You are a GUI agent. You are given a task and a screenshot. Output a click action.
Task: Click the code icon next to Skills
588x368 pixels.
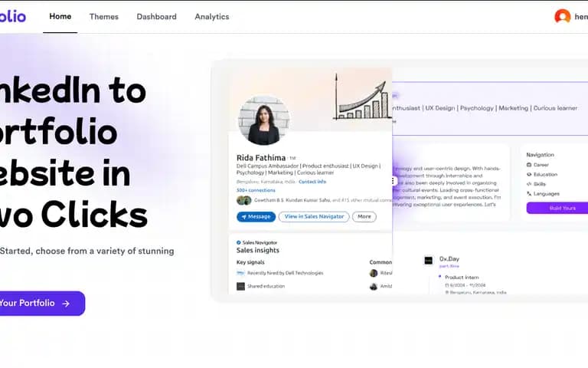tap(529, 184)
